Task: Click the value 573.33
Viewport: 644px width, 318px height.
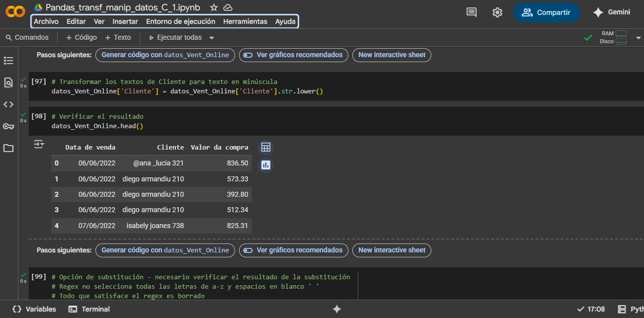Action: pyautogui.click(x=238, y=179)
